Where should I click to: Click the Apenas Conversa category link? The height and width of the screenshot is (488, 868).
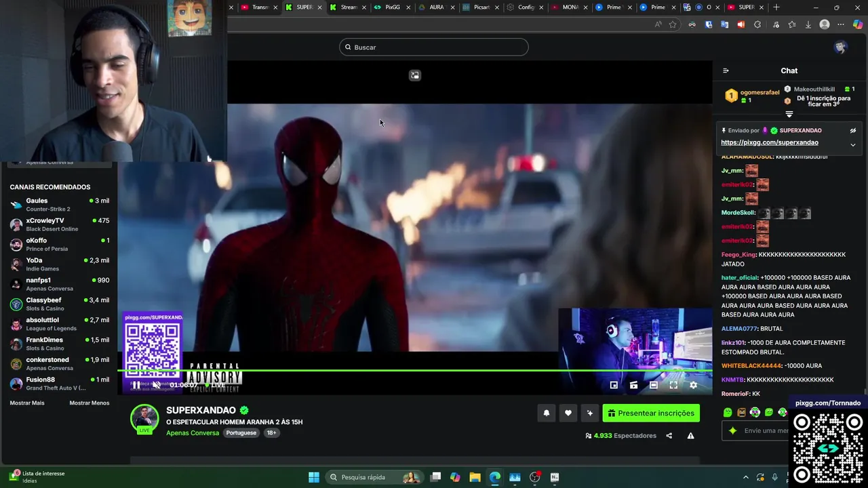tap(193, 432)
